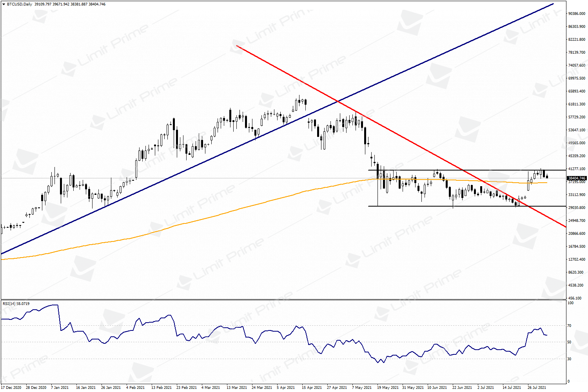Click the 14 Jul 2021 date label
588x392 pixels.
pos(512,388)
